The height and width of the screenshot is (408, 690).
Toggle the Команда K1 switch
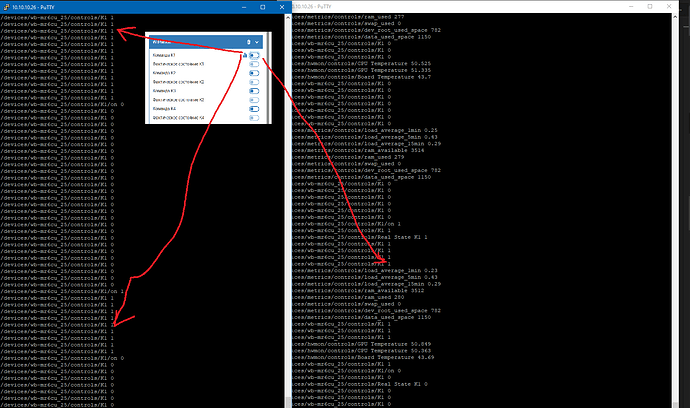tap(254, 56)
